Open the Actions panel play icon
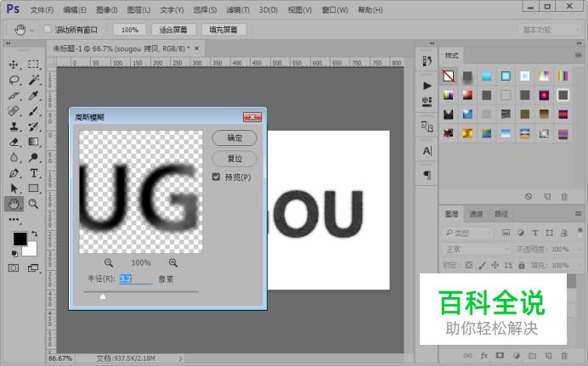The width and height of the screenshot is (588, 366). pos(427,86)
